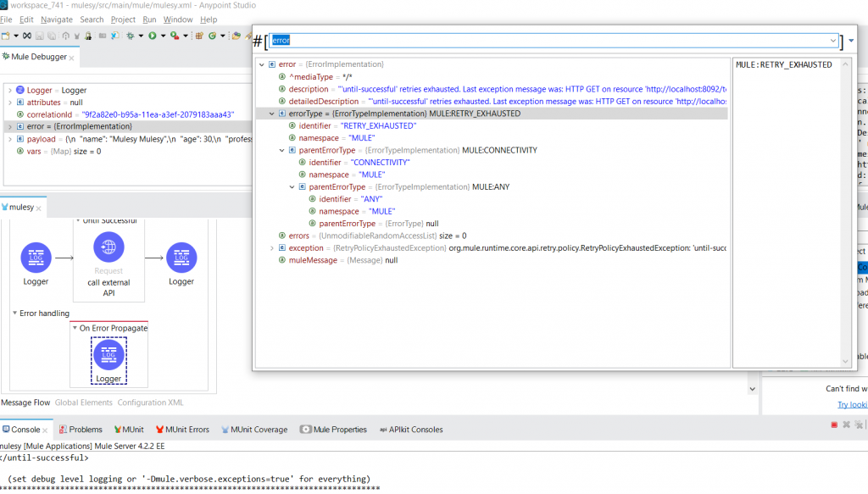Image resolution: width=868 pixels, height=494 pixels.
Task: Click the New Mule Project icon
Action: [x=7, y=36]
